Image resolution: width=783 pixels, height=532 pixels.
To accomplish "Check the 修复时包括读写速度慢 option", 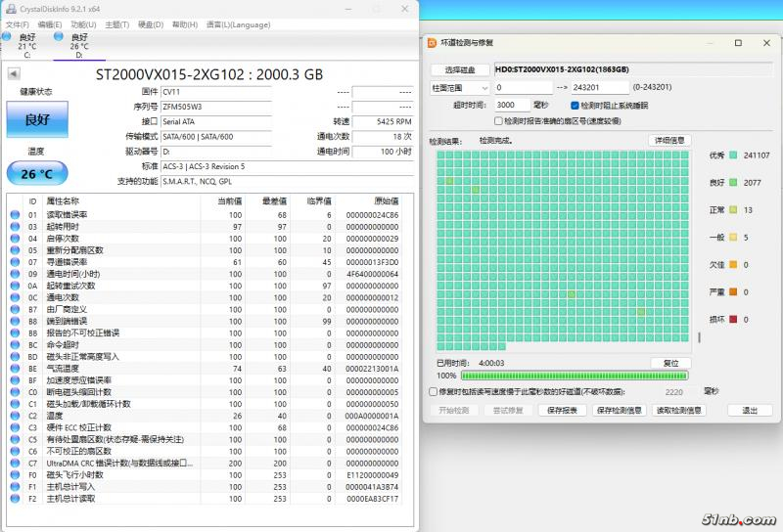I will click(434, 391).
